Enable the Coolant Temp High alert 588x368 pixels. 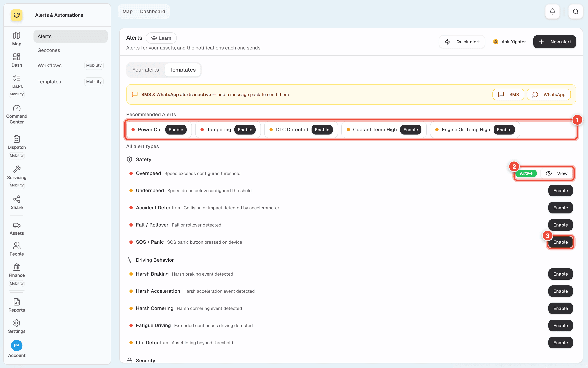click(411, 130)
